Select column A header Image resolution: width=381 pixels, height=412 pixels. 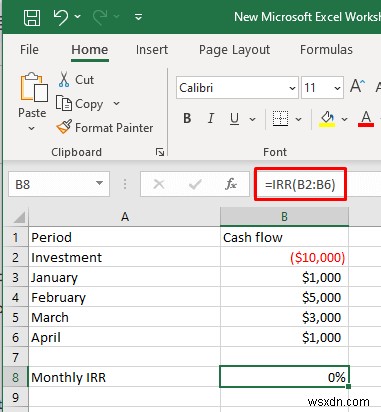(x=125, y=217)
